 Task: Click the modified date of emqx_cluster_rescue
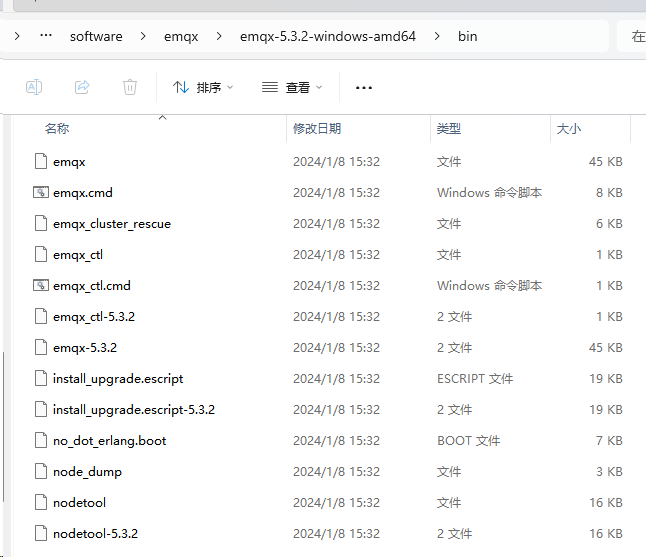click(x=337, y=224)
